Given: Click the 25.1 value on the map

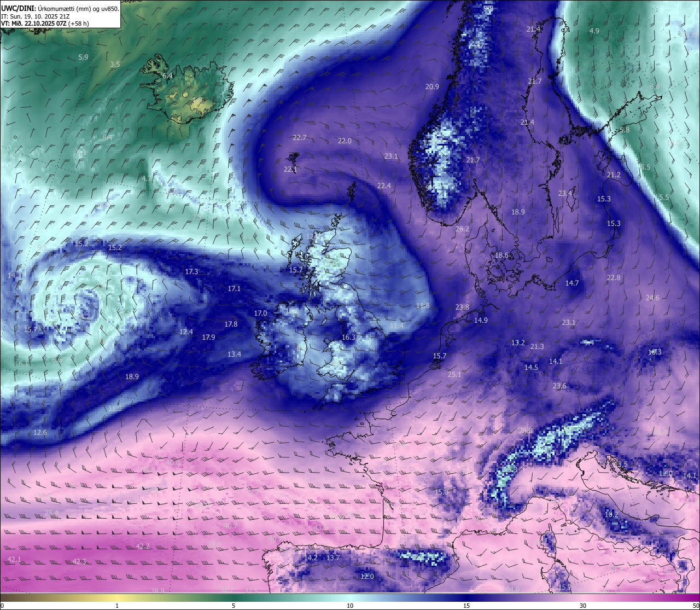Looking at the screenshot, I should tap(454, 374).
